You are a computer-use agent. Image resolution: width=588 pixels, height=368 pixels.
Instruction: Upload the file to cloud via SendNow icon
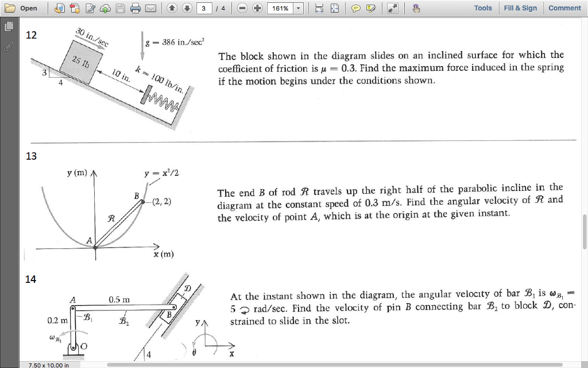pos(107,8)
